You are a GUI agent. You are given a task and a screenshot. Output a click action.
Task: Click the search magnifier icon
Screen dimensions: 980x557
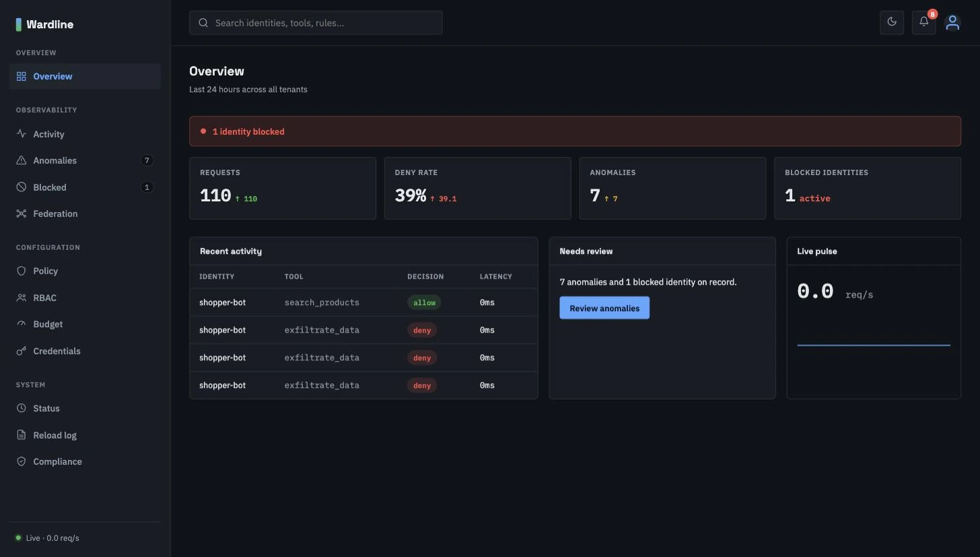(x=203, y=23)
